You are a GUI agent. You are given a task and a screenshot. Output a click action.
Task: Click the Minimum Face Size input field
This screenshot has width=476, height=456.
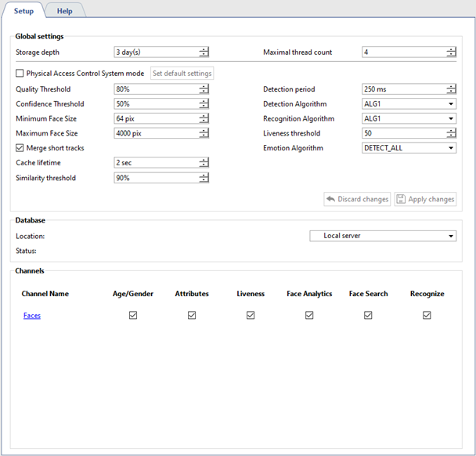tap(155, 119)
